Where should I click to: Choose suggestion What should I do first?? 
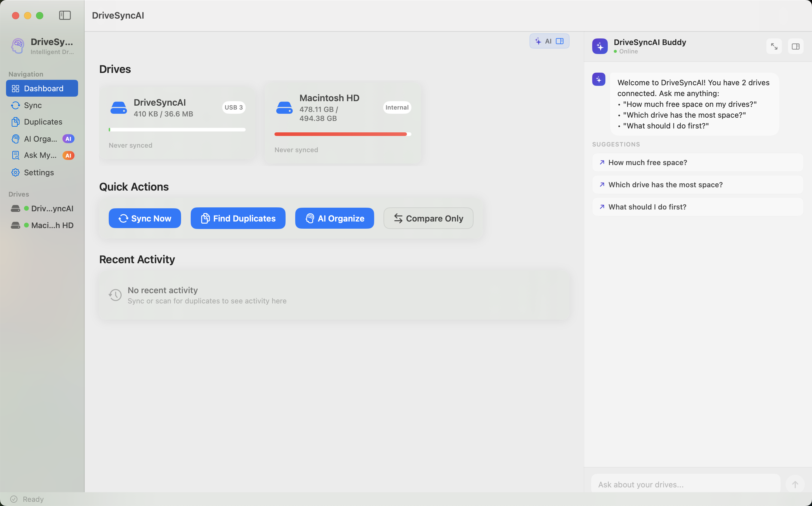(x=698, y=207)
